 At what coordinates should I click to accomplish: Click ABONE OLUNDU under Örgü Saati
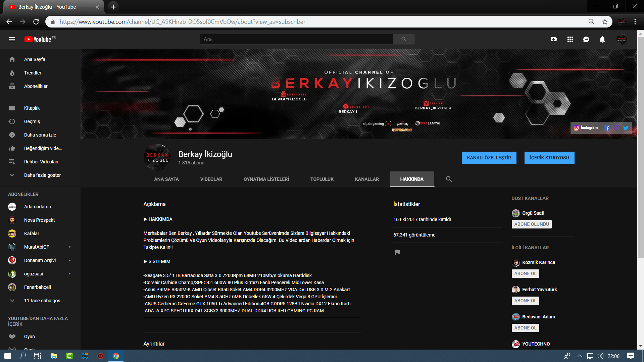tap(532, 224)
